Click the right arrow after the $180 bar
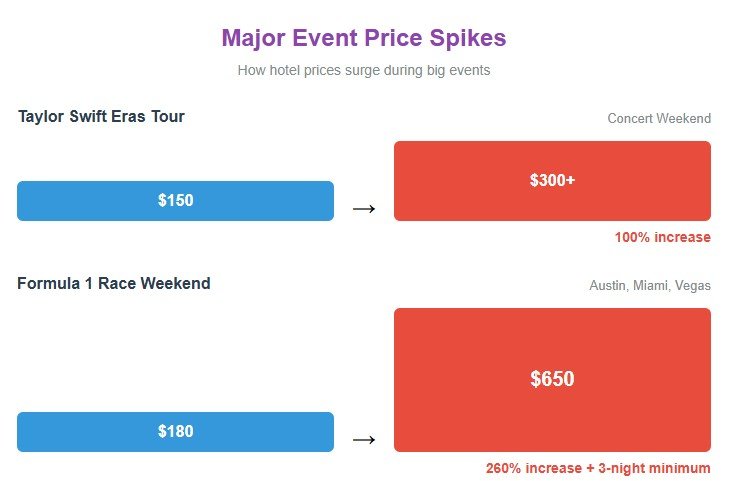This screenshot has height=481, width=730. 364,439
